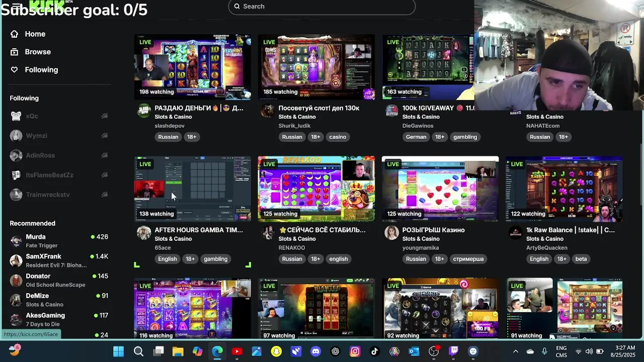Click taskbar clock showing 3:27 AM

click(x=623, y=351)
